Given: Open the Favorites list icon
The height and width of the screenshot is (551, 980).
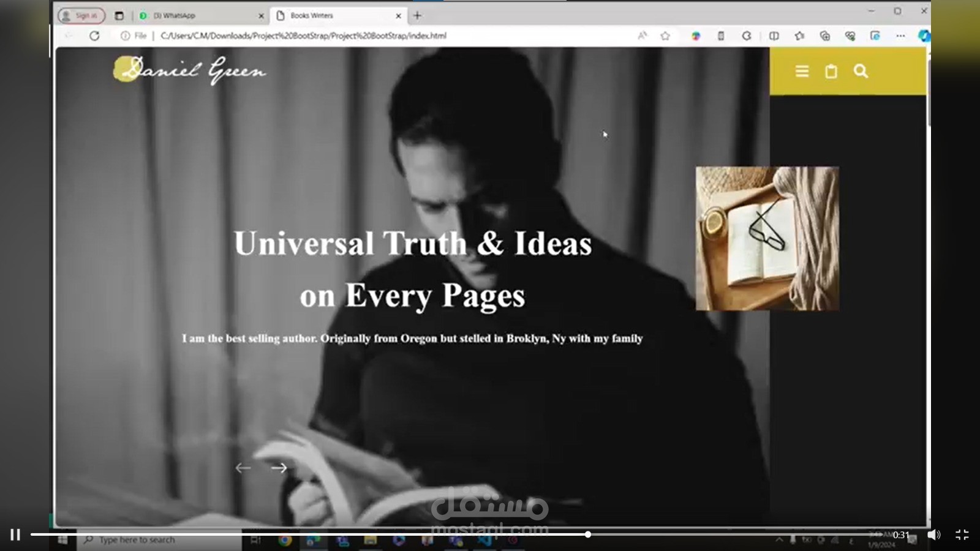Looking at the screenshot, I should [799, 36].
